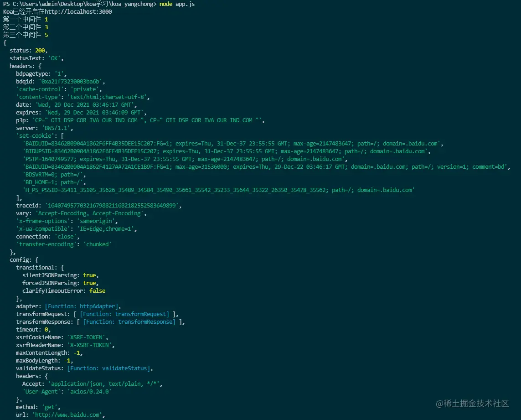Click the 'x-ua-compatible' line
The height and width of the screenshot is (420, 521).
(77, 229)
